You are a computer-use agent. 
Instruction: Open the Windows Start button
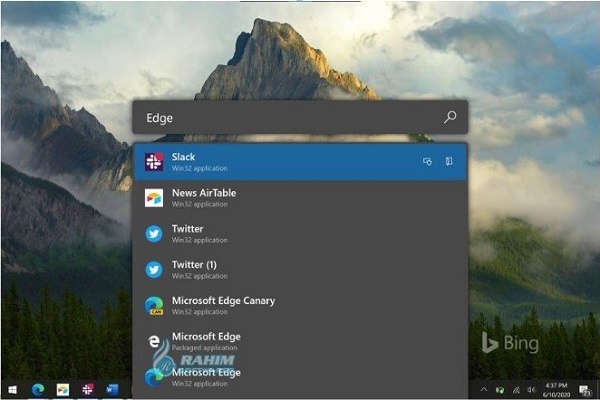12,390
